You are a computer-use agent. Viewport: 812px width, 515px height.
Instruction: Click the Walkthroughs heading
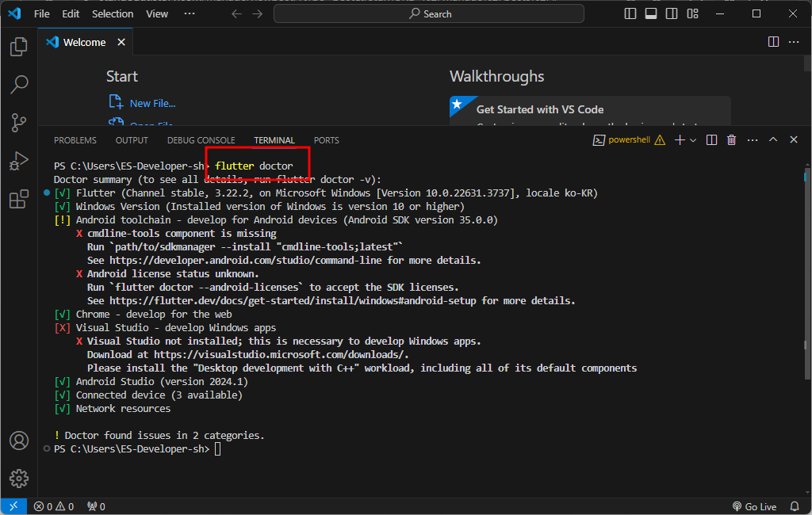pyautogui.click(x=496, y=77)
